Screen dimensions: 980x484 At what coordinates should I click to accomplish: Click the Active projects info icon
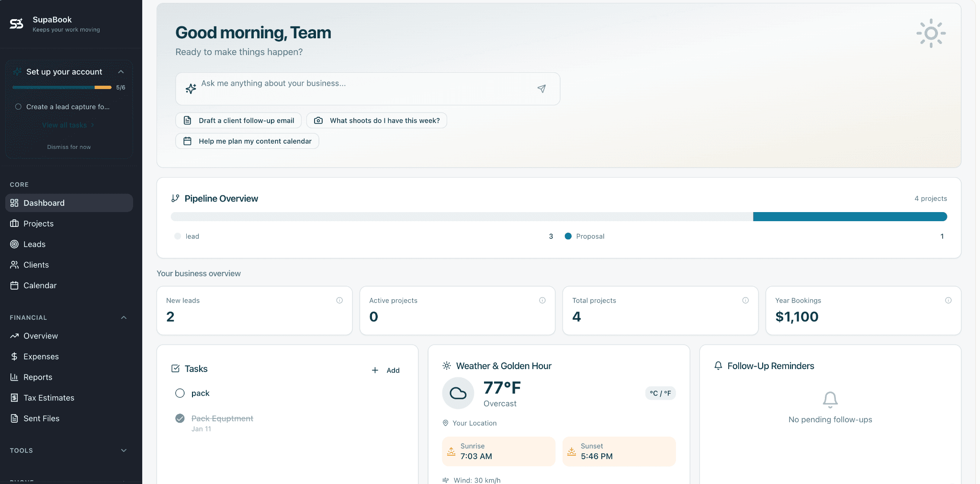click(x=542, y=300)
